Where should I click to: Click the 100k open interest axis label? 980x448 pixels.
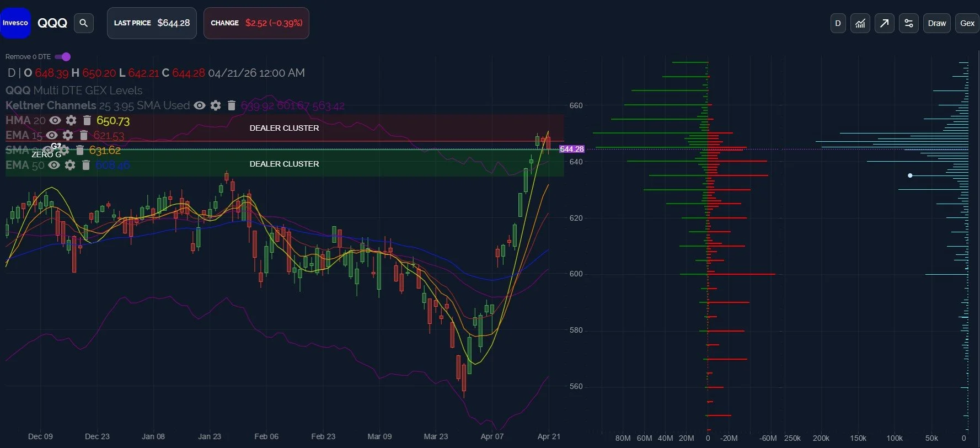[895, 438]
